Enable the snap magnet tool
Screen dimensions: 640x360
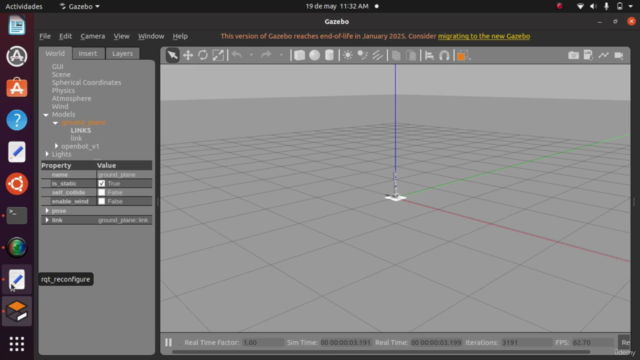[x=444, y=55]
